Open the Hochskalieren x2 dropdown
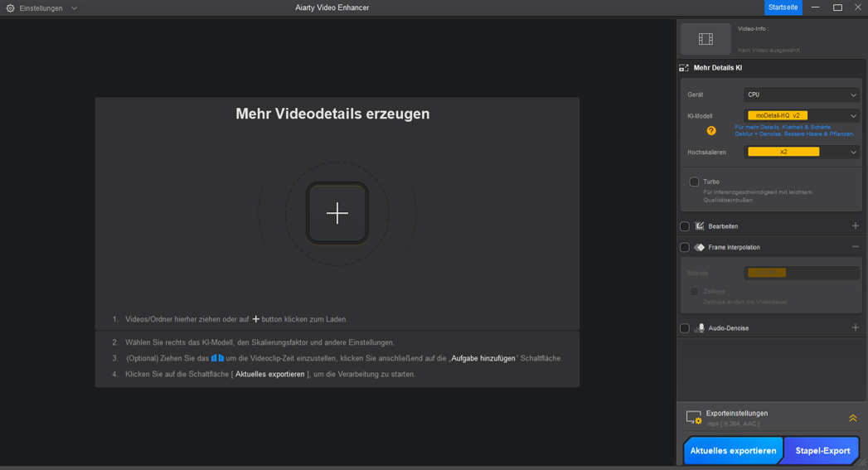868x470 pixels. pos(801,152)
